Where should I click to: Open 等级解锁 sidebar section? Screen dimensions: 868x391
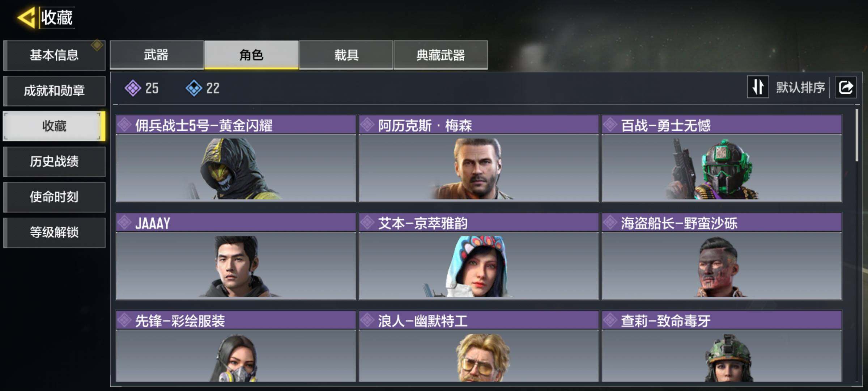click(54, 232)
